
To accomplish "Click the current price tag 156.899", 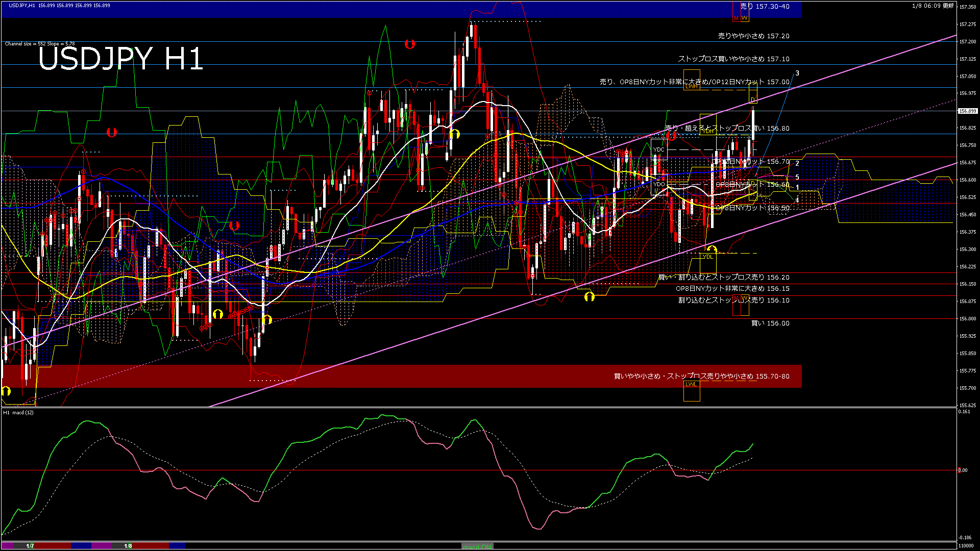I will point(967,111).
